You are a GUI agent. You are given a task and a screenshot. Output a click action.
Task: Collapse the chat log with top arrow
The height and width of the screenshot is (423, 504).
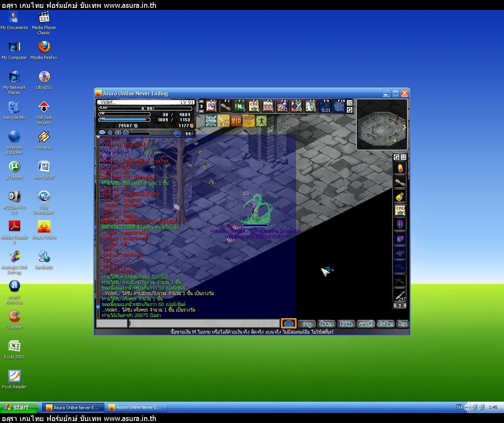click(x=98, y=137)
